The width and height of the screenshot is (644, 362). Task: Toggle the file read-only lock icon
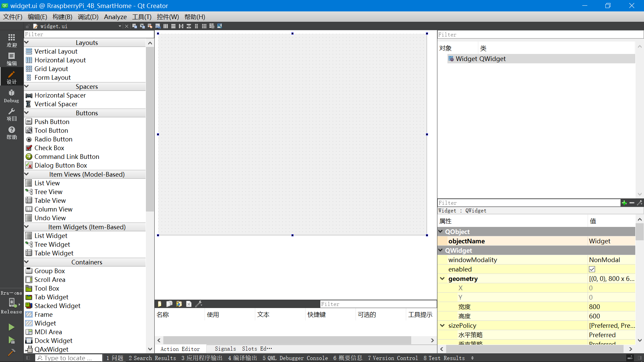[28, 26]
